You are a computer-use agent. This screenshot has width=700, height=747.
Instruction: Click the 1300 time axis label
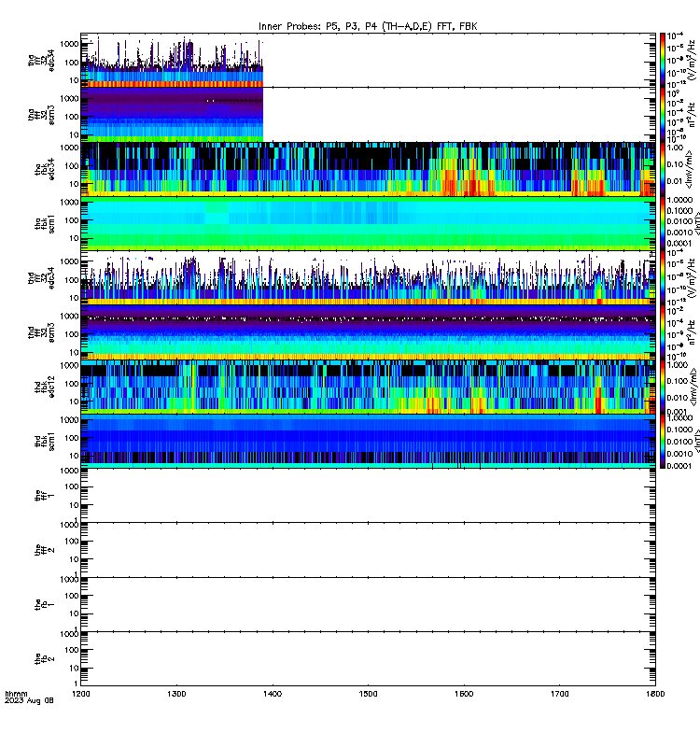pos(176,694)
